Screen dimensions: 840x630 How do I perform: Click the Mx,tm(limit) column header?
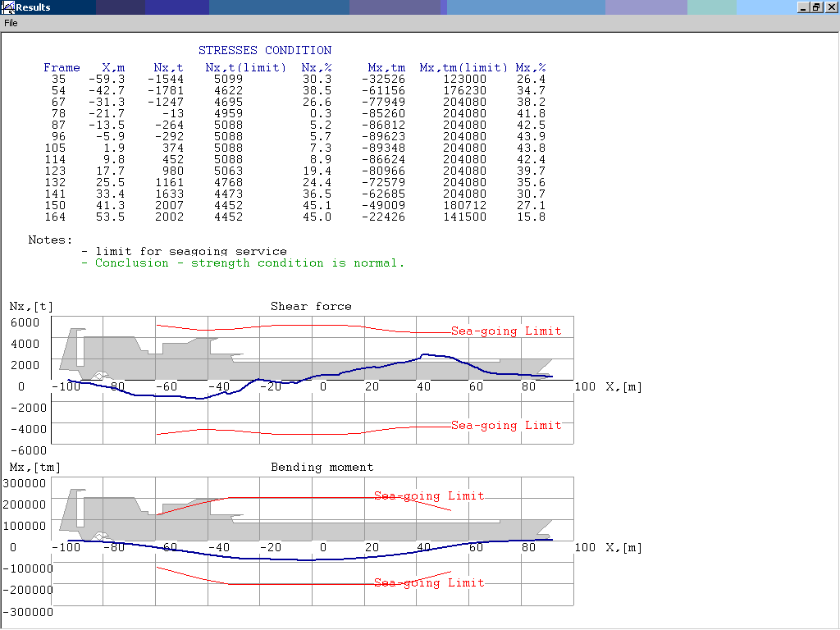(463, 67)
